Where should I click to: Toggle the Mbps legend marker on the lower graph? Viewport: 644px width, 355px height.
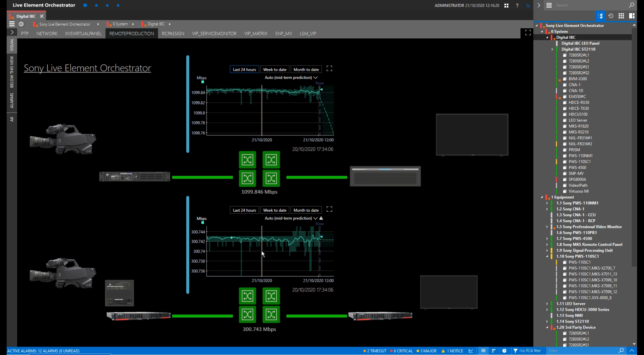203,223
